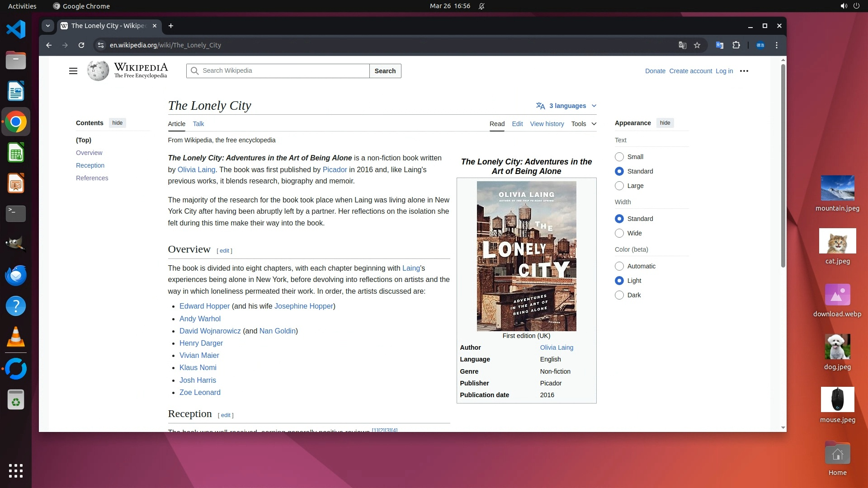The width and height of the screenshot is (868, 488).
Task: Click the Google Translate icon in address bar
Action: [x=682, y=45]
